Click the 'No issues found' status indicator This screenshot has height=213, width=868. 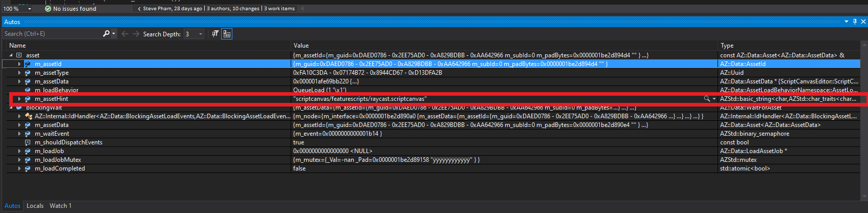click(71, 9)
